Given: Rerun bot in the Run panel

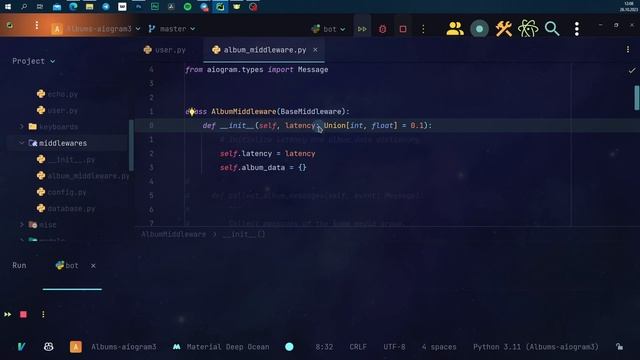Looking at the screenshot, I should coord(8,314).
